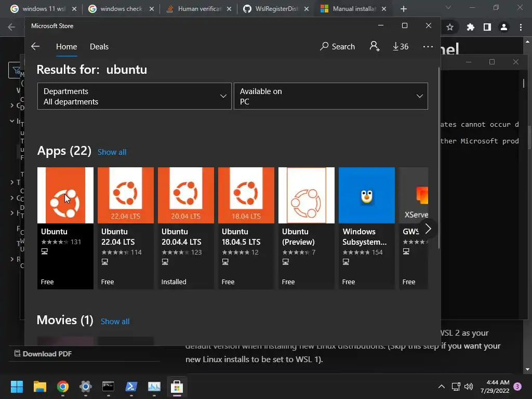The image size is (532, 399).
Task: Open PowerShell from taskbar
Action: click(131, 387)
